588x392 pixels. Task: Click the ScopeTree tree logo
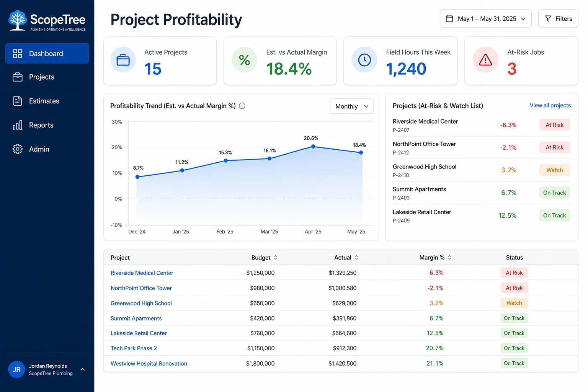18,20
